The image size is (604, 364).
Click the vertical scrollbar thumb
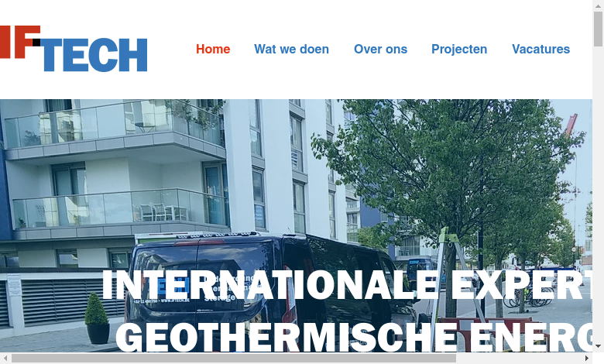[598, 29]
